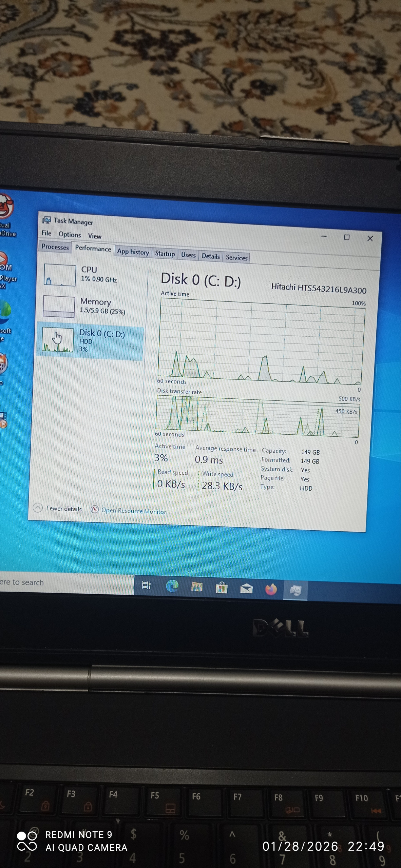Screen dimensions: 401x868
Task: Open the Options menu
Action: [x=70, y=235]
